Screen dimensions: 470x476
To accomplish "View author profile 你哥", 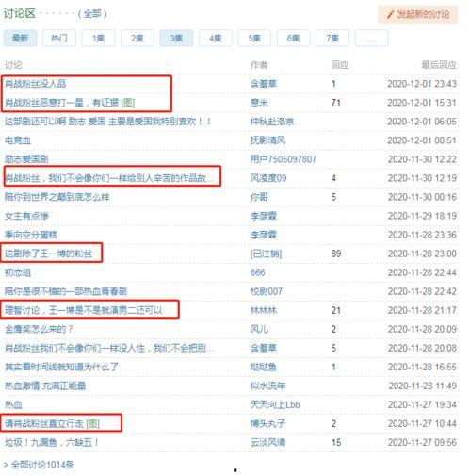I will click(x=259, y=197).
